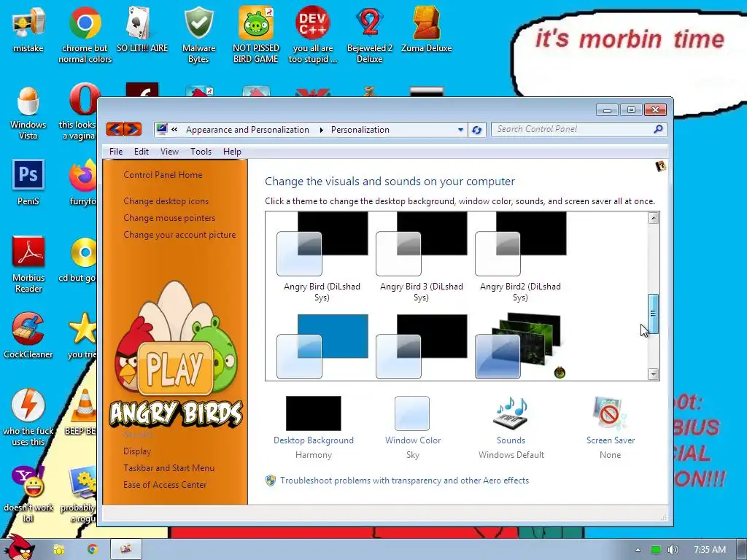Open the VLC cone 'BEEP' icon
This screenshot has width=747, height=560.
pos(85,405)
